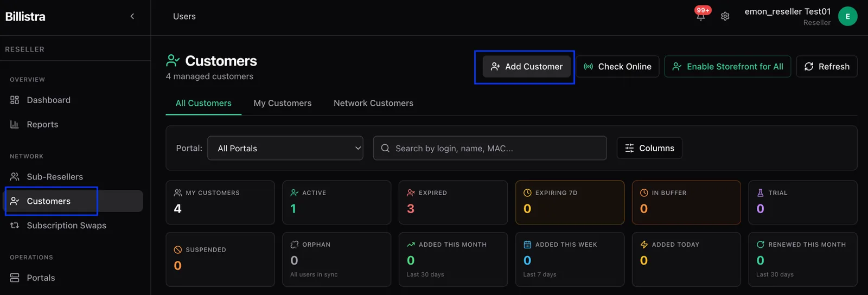
Task: Click the Active stat card showing 1
Action: (x=337, y=202)
